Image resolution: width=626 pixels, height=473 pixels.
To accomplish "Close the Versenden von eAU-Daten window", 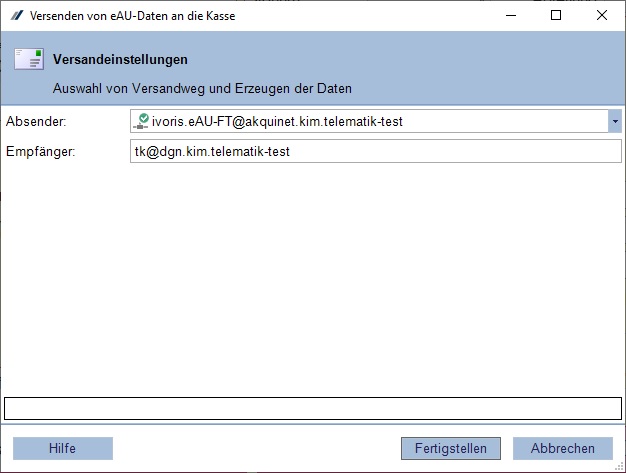I will click(x=602, y=16).
